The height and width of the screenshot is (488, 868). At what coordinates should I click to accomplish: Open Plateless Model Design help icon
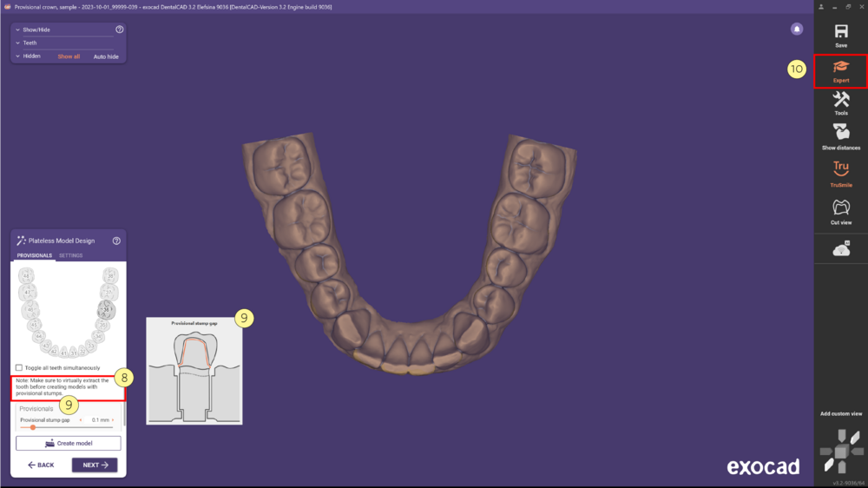tap(116, 241)
